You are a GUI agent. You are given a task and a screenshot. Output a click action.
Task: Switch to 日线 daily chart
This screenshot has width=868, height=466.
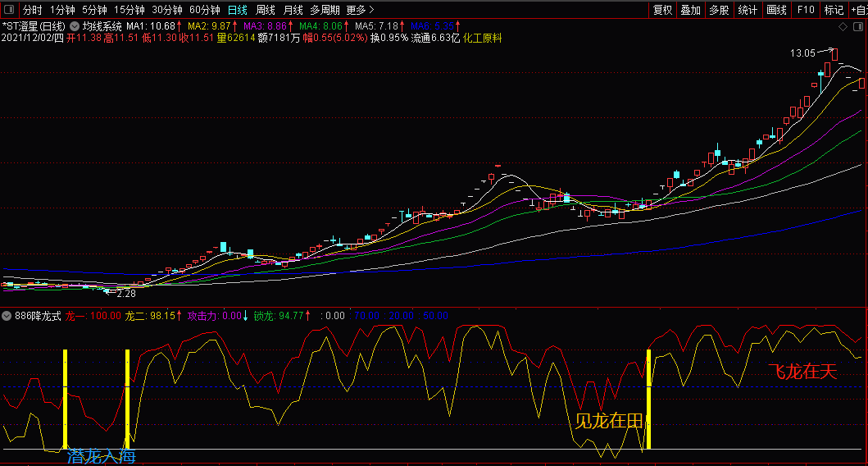pyautogui.click(x=238, y=10)
